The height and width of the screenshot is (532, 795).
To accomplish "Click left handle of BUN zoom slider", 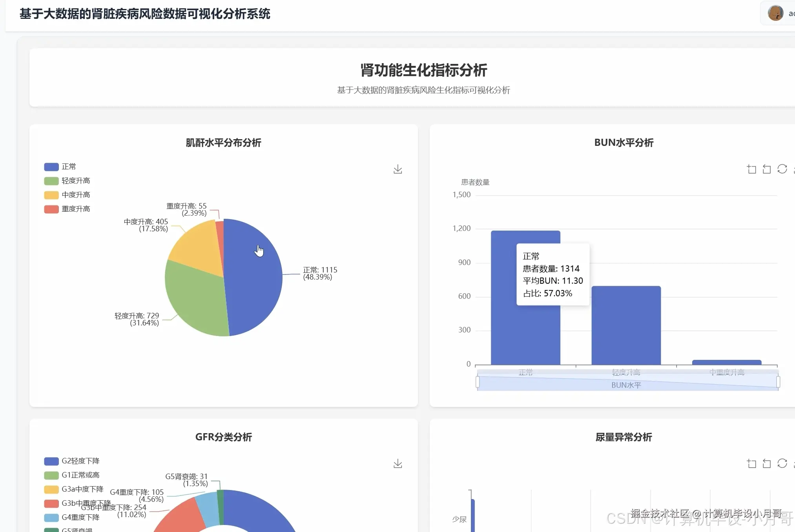I will [478, 382].
